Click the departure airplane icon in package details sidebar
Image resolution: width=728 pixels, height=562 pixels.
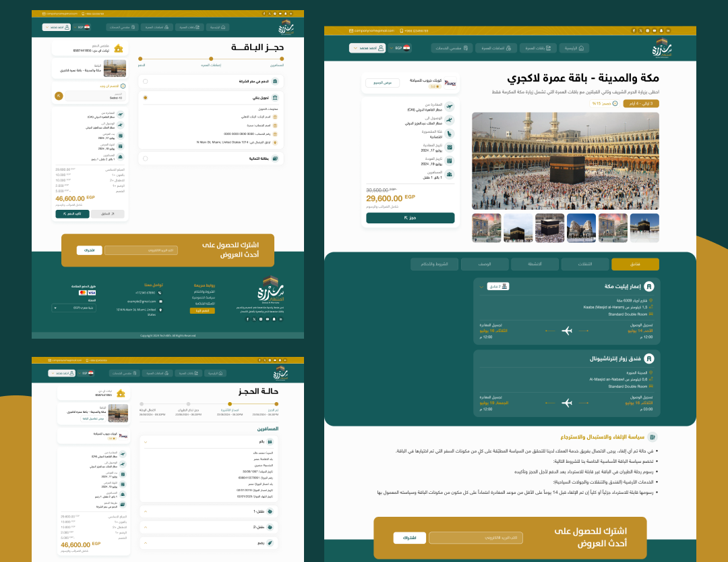pos(450,107)
